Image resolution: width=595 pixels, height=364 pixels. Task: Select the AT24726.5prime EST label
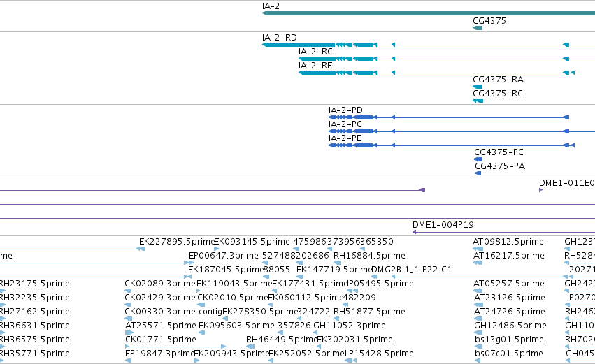510,312
